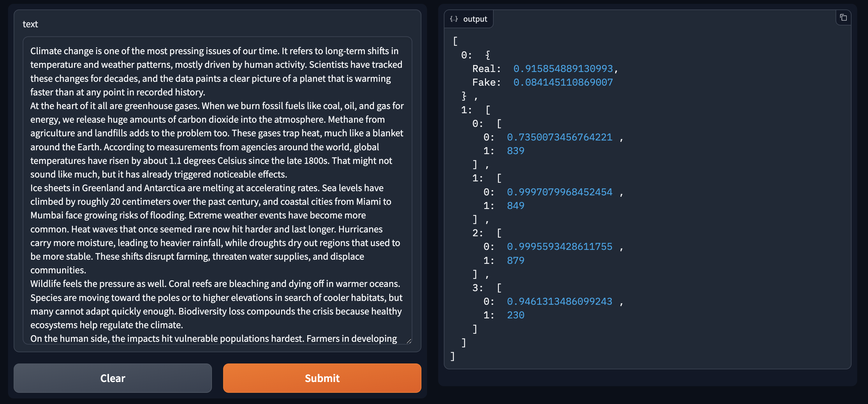Click the Real score value 0.9158

tap(563, 69)
